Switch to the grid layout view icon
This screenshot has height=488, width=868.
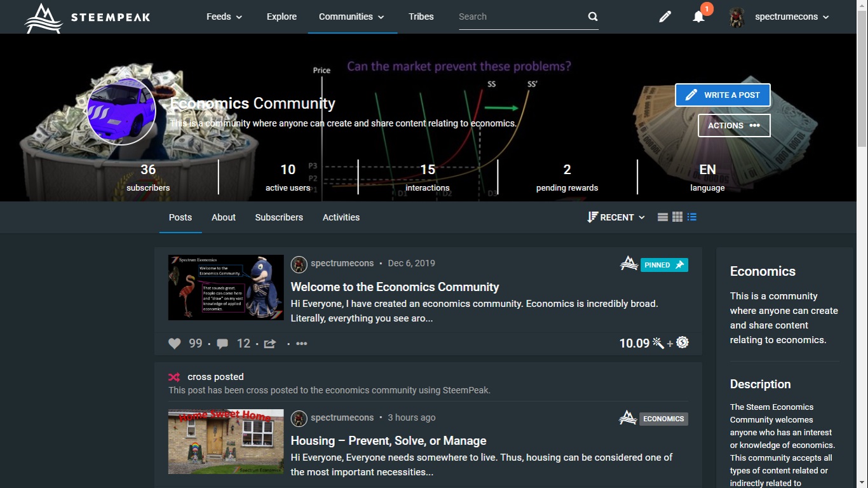pos(677,217)
